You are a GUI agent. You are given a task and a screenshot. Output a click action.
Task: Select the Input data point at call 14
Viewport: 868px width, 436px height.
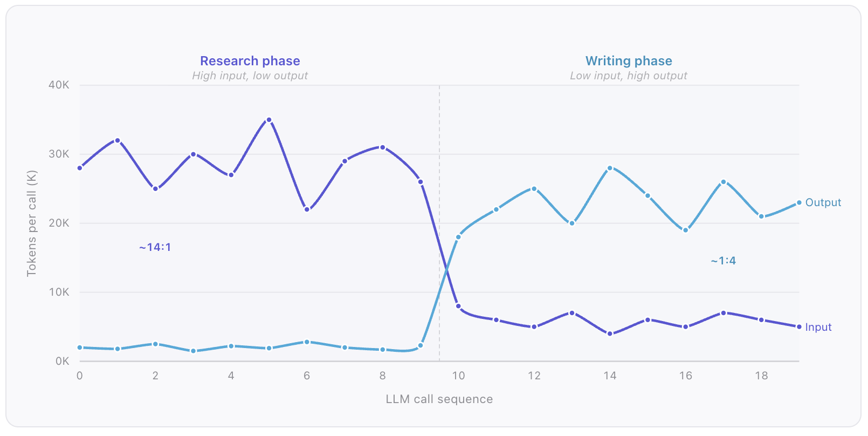click(x=610, y=333)
